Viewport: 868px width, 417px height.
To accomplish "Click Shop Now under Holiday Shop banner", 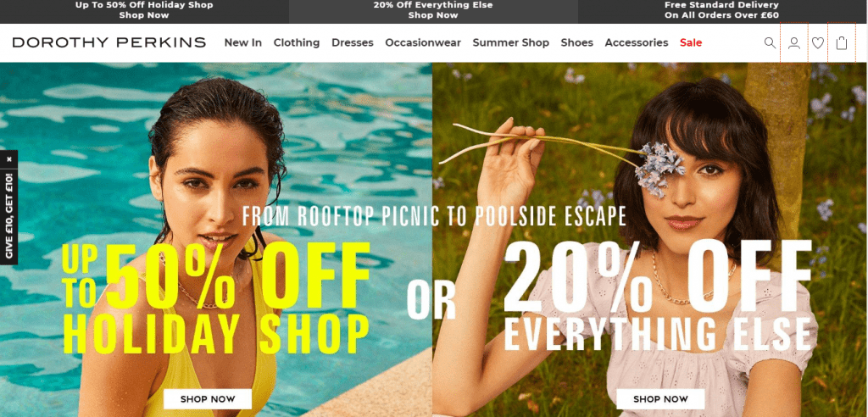I will pos(208,398).
